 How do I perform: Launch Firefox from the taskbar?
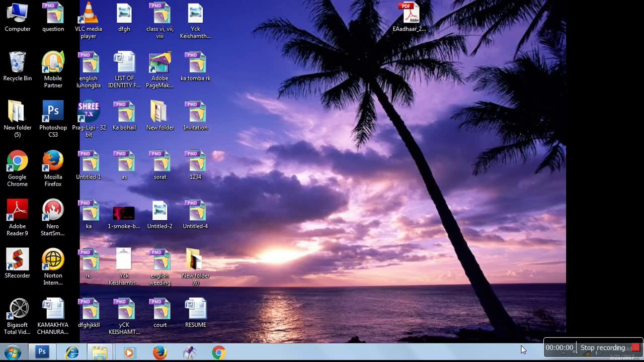(x=159, y=352)
